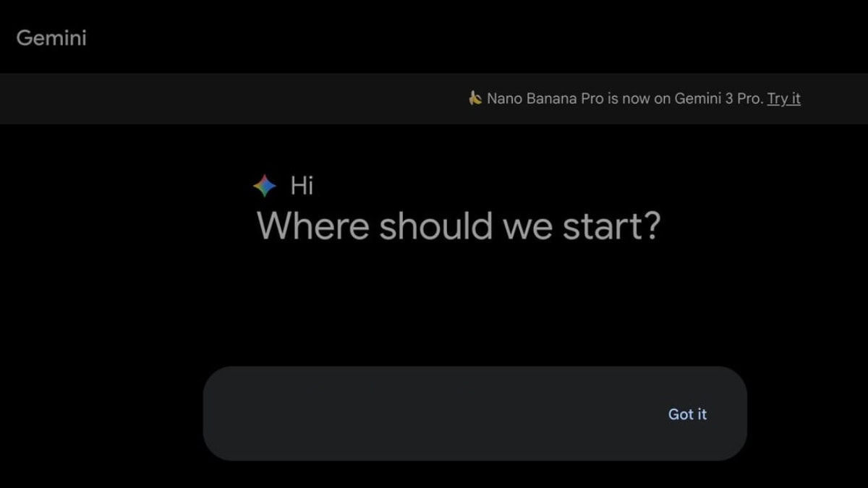Click the "Where should we start?" heading
Screen dimensions: 868x488
[x=459, y=226]
